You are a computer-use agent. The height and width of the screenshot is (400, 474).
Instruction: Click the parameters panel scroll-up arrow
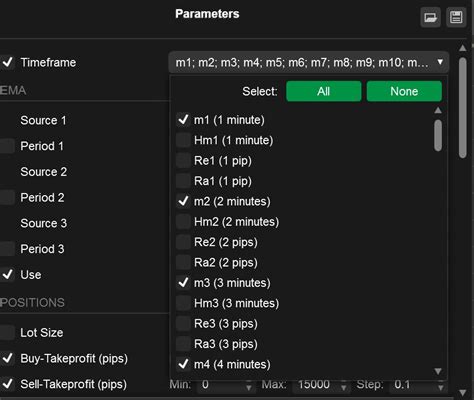pos(462,48)
